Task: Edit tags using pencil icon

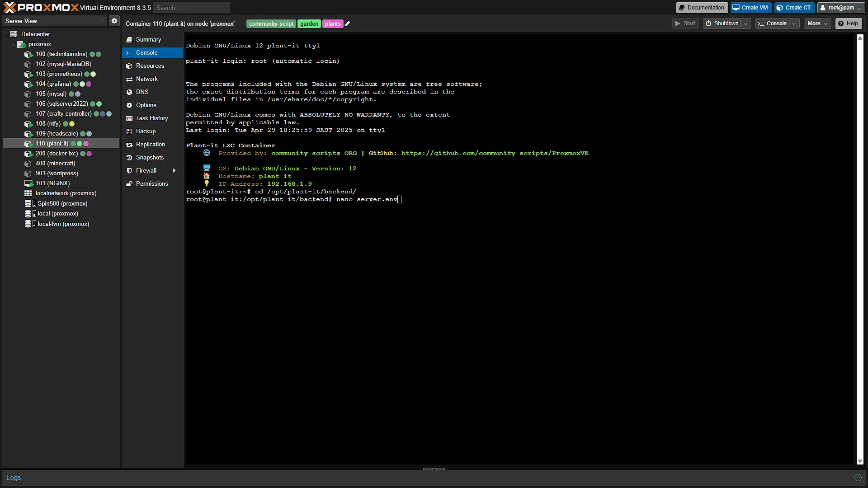Action: 348,24
